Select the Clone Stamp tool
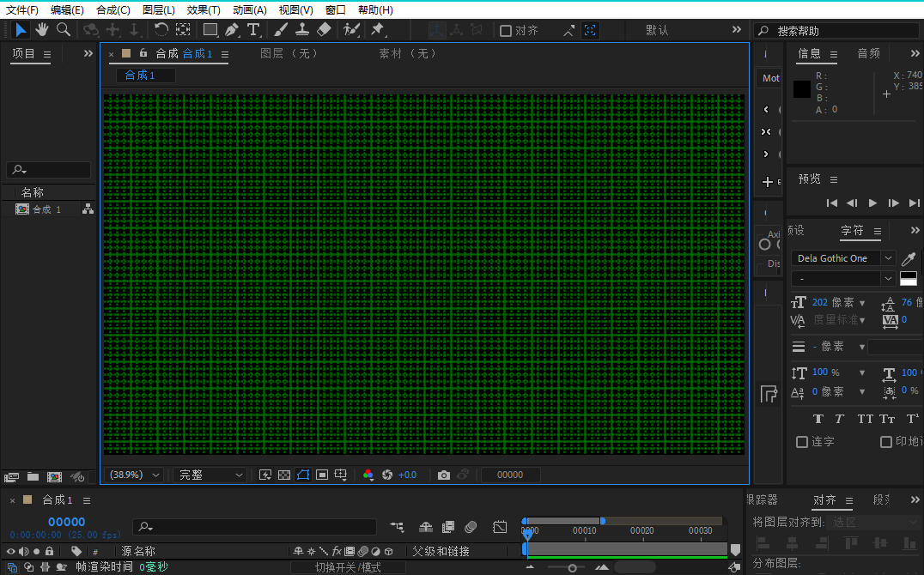Viewport: 924px width, 575px height. tap(302, 29)
